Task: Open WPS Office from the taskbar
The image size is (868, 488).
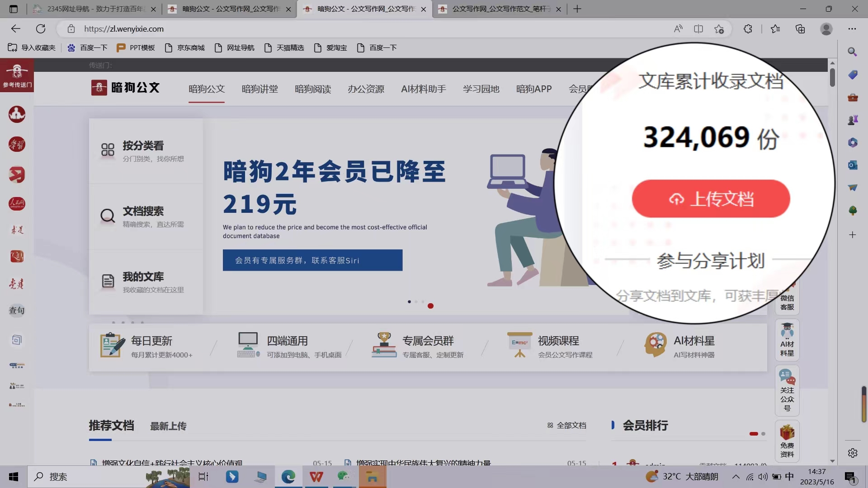Action: pyautogui.click(x=316, y=477)
